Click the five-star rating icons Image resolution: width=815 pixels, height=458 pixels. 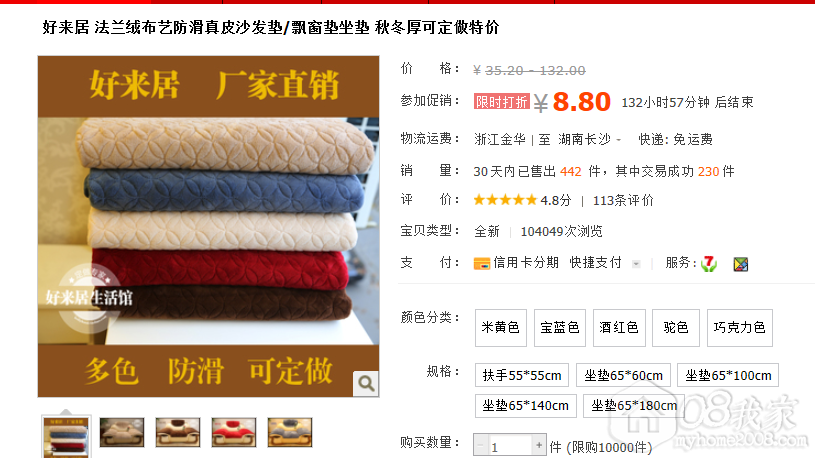505,200
